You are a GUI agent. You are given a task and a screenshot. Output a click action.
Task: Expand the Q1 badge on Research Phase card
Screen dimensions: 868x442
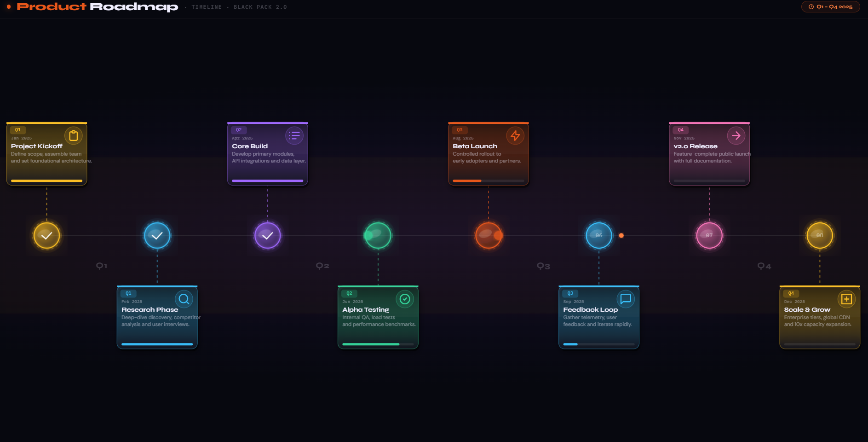[128, 293]
